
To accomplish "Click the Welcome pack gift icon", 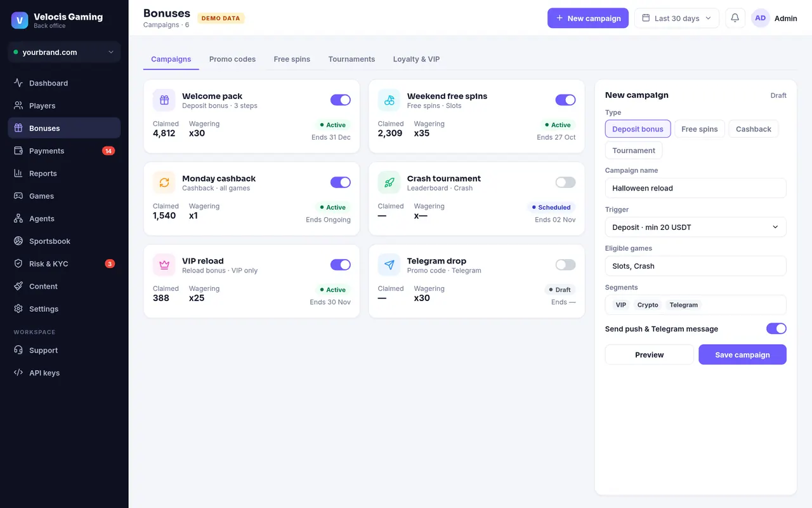I will [164, 100].
